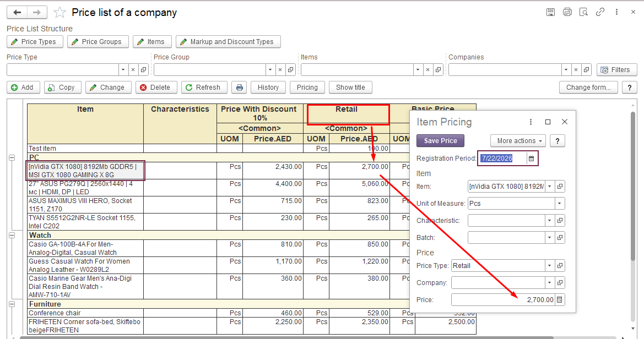Viewport: 644px width, 339px height.
Task: Open calendar picker for Registration Period
Action: [531, 158]
